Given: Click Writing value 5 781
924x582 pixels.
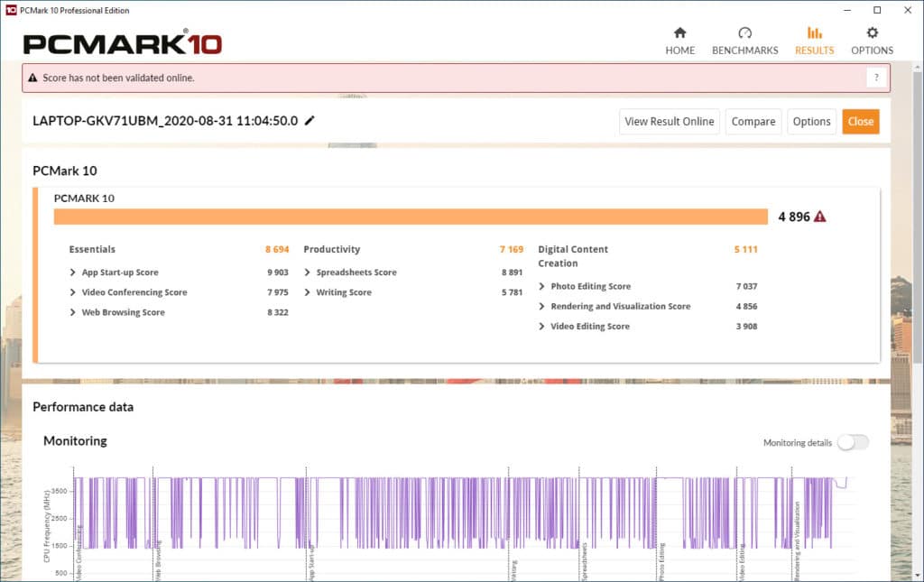Looking at the screenshot, I should [513, 292].
